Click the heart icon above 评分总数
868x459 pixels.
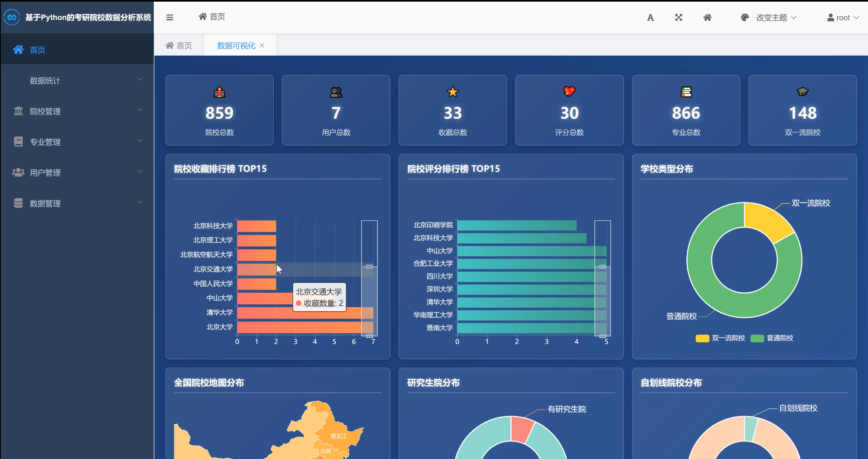(x=569, y=92)
